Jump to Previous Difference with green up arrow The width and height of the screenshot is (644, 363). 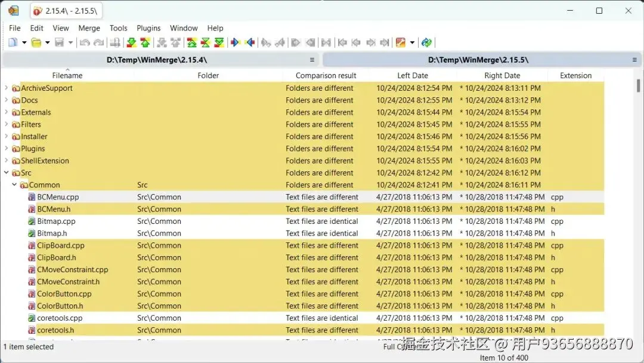(145, 42)
